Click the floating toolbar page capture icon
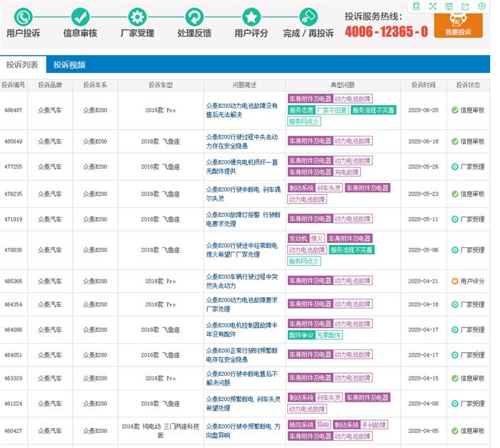 point(416,6)
